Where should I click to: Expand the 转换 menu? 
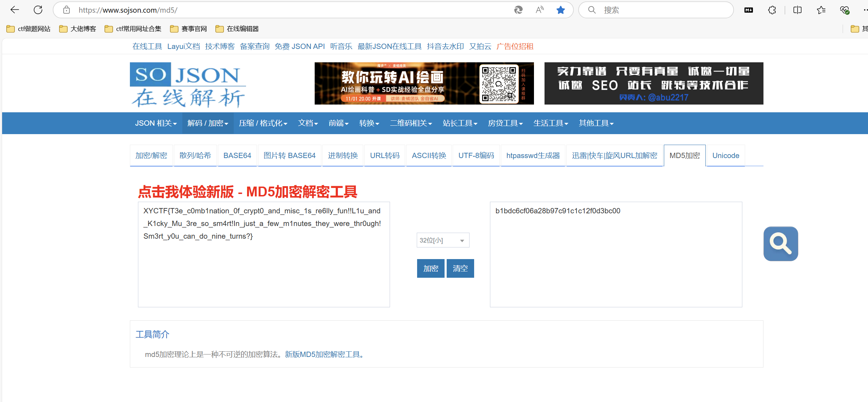[x=369, y=123]
